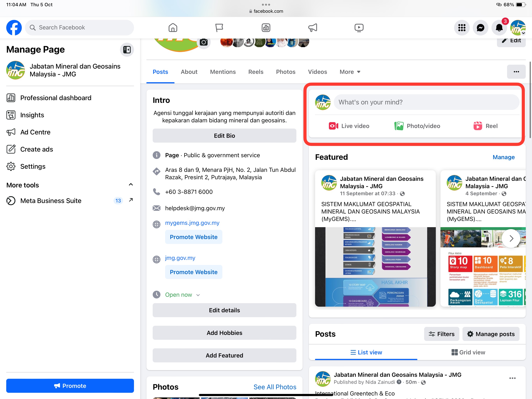Image resolution: width=532 pixels, height=399 pixels.
Task: Click the Edit details button
Action: point(224,310)
